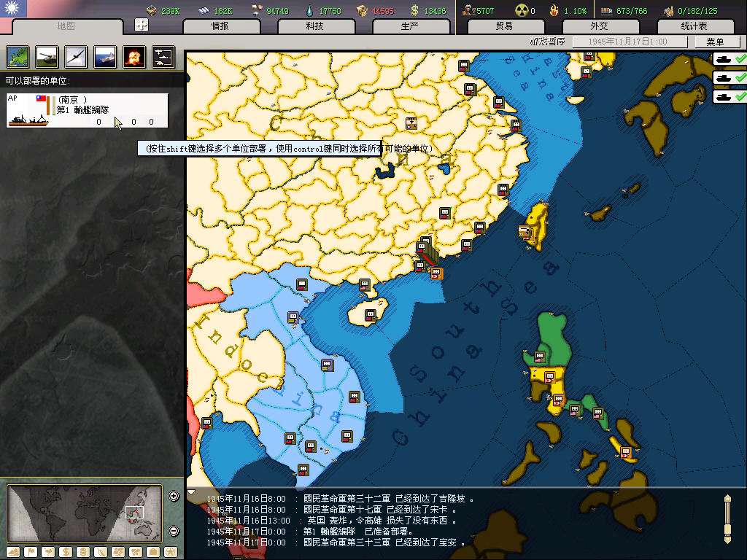Switch to briefcase map mode button
The height and width of the screenshot is (560, 747).
(153, 553)
